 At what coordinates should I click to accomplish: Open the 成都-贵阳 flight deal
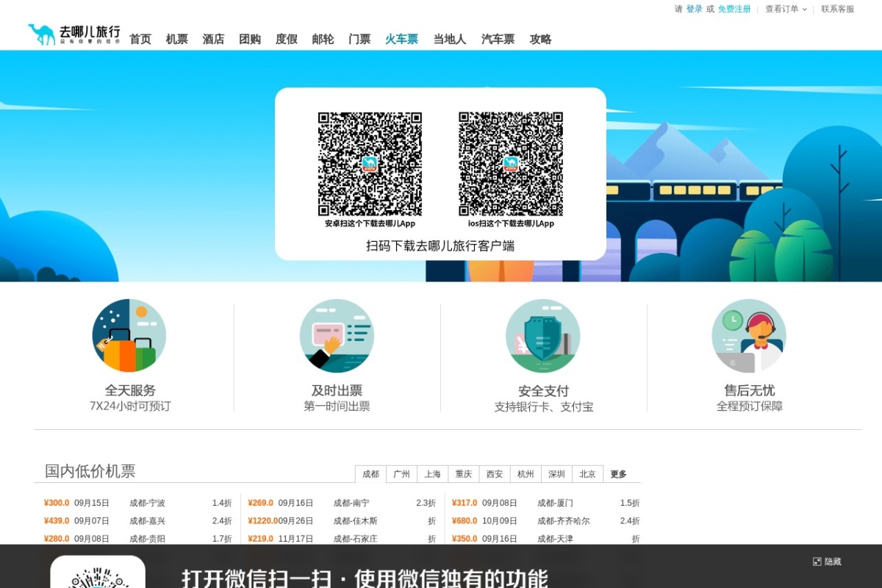pos(147,539)
